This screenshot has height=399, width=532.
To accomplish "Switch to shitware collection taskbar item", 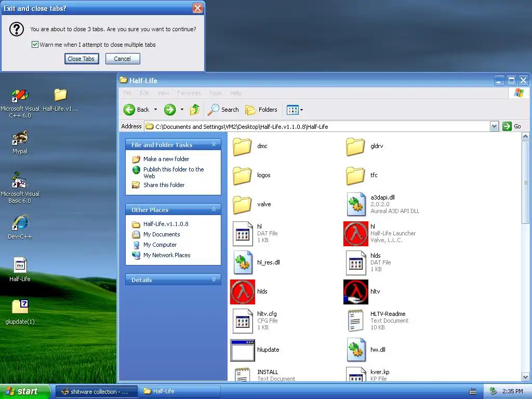I will point(96,392).
